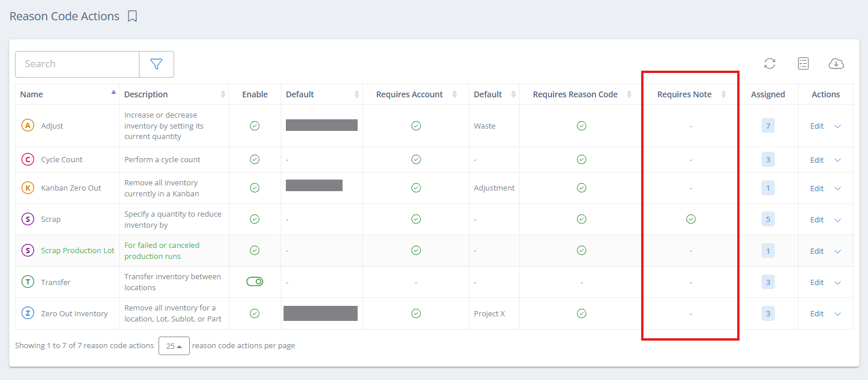The image size is (868, 380).
Task: Expand the Kanban Zero Out actions chevron
Action: click(x=837, y=188)
